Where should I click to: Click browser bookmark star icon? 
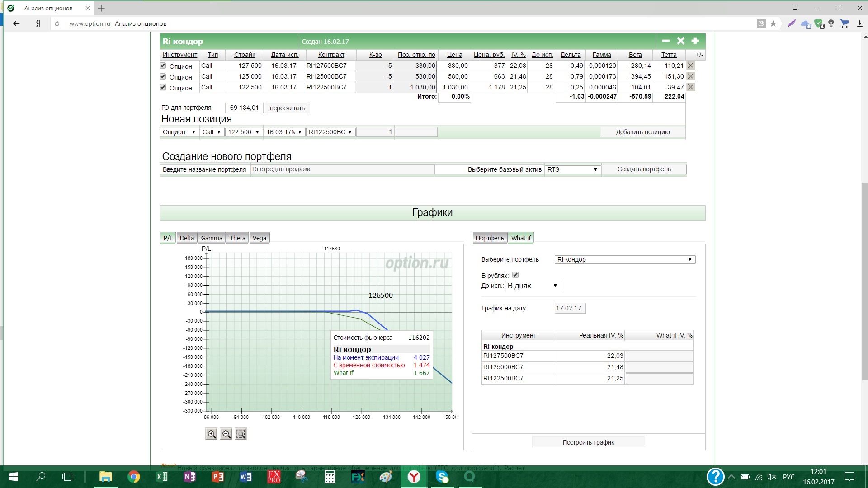pos(773,23)
